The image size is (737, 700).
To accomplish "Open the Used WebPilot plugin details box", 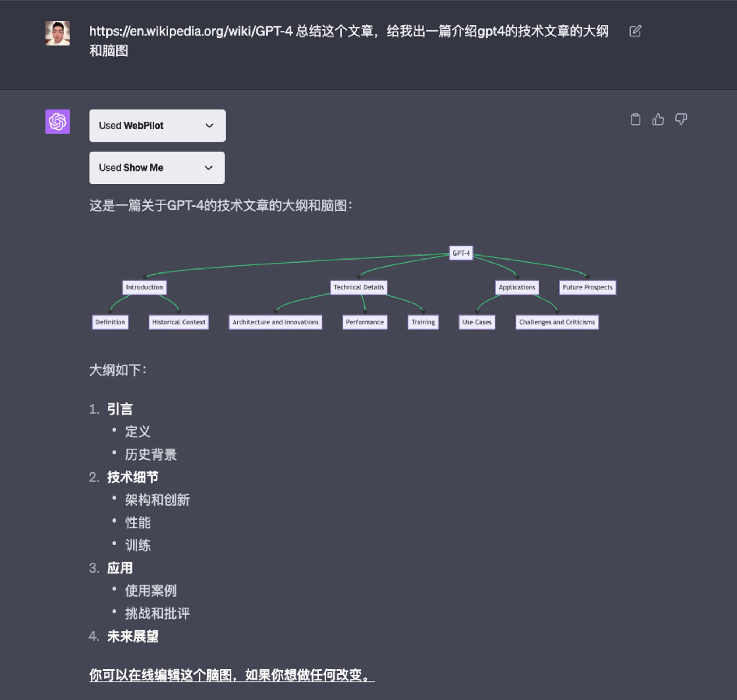I will [x=157, y=126].
